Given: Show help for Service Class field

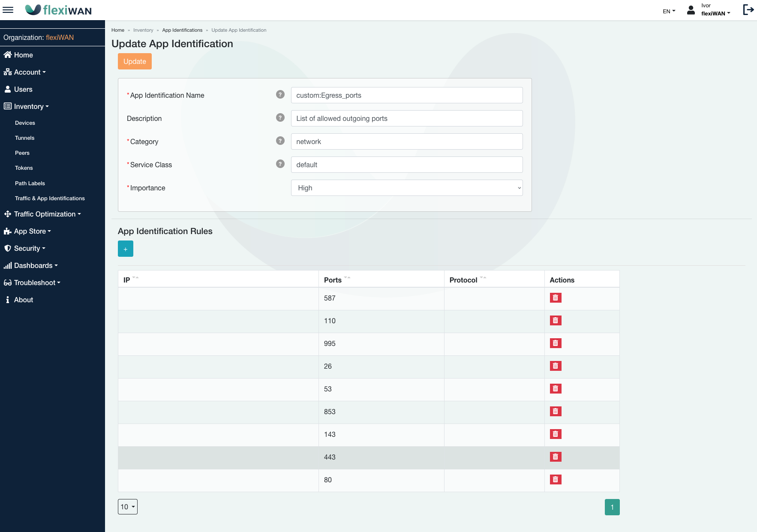Looking at the screenshot, I should coord(280,164).
